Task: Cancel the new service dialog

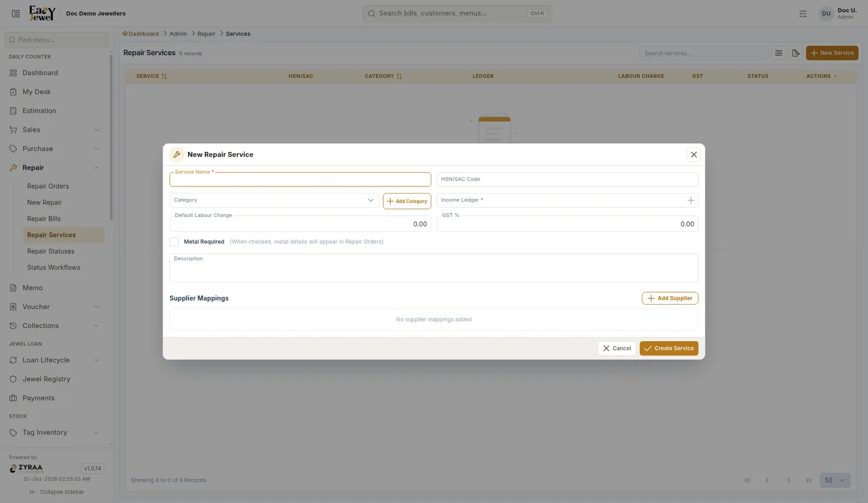Action: [x=617, y=348]
